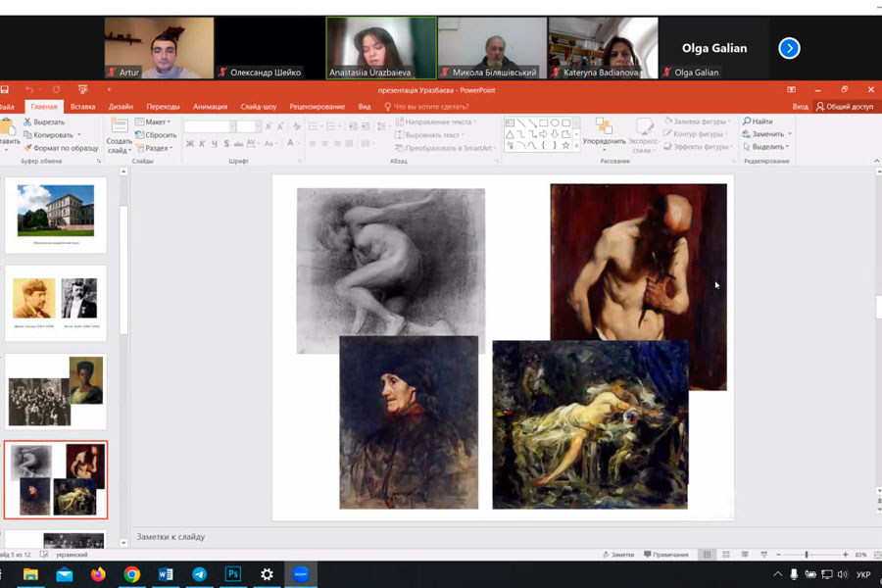This screenshot has width=882, height=588.
Task: Toggle the Заметки notes pane
Action: pyautogui.click(x=617, y=555)
